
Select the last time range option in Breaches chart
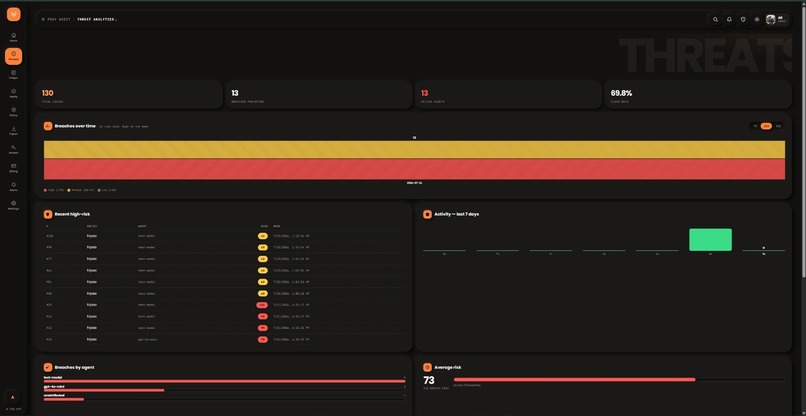pyautogui.click(x=778, y=126)
